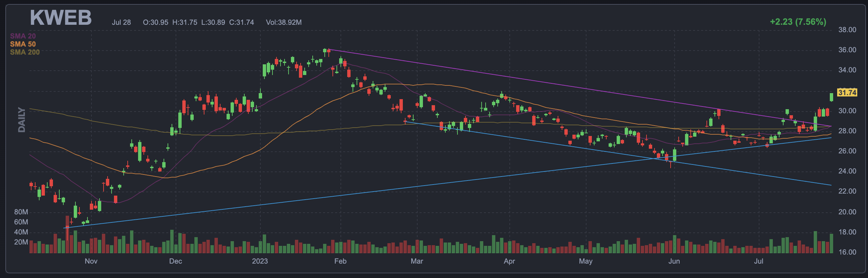The width and height of the screenshot is (868, 278).
Task: Click the 16.00 price axis label
Action: coord(847,252)
